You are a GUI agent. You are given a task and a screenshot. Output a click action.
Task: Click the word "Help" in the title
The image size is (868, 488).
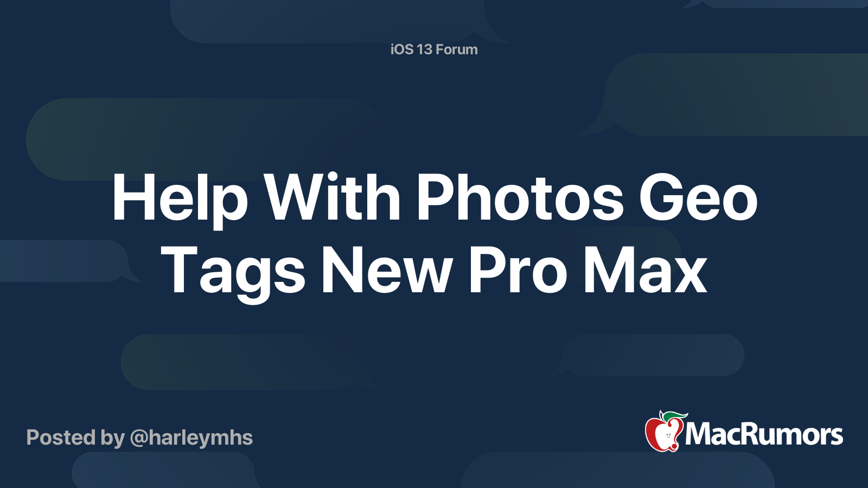click(180, 199)
